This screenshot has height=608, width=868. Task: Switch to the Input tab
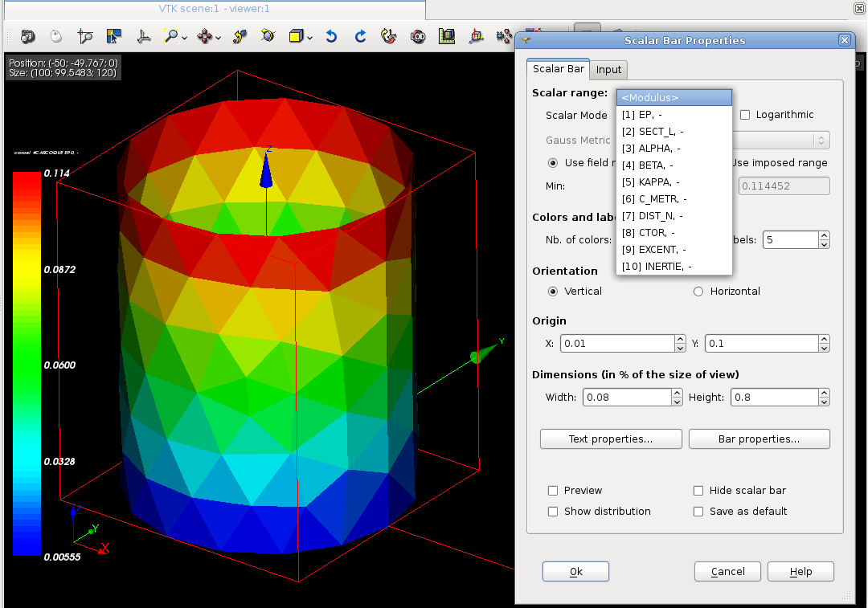pos(608,70)
